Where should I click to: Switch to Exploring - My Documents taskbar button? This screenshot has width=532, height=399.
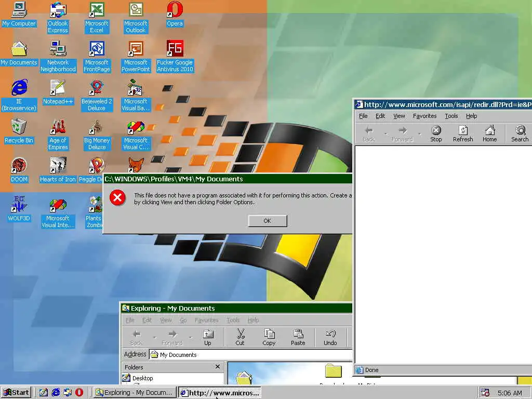tap(135, 393)
